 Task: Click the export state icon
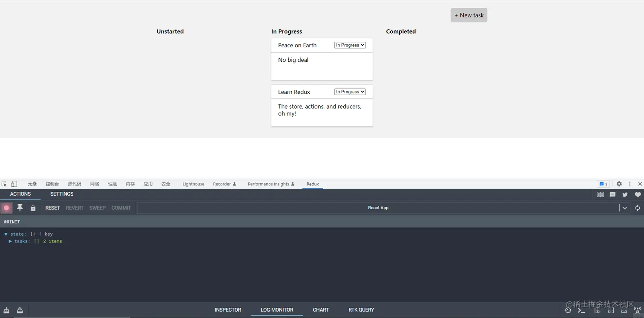click(x=20, y=310)
